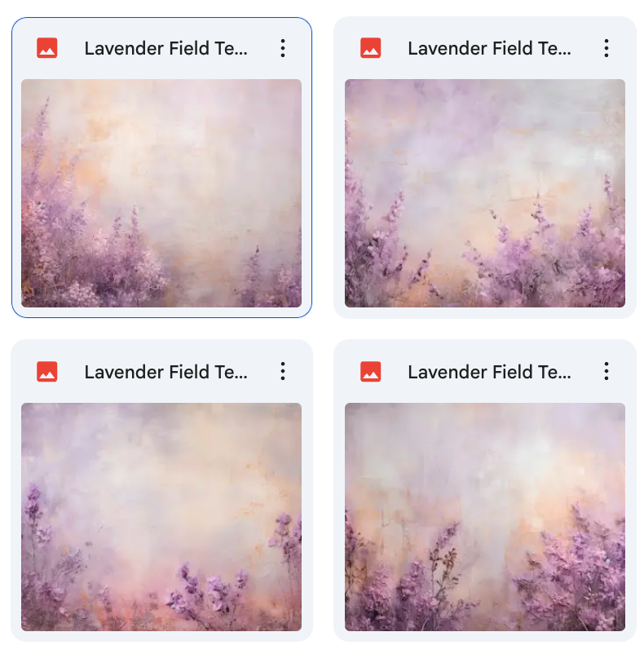Click red image-type icon on selected top-left card
Viewport: 644px width, 654px height.
(x=47, y=48)
